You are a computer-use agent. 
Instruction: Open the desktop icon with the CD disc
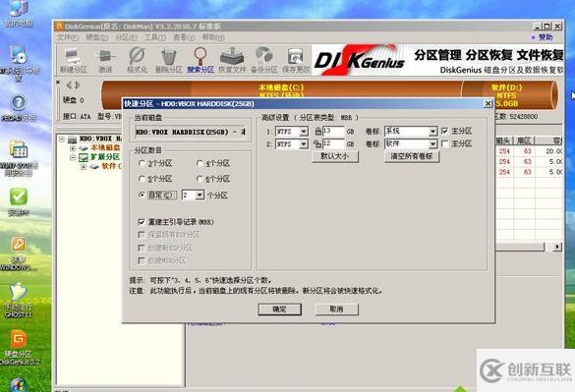click(x=19, y=63)
